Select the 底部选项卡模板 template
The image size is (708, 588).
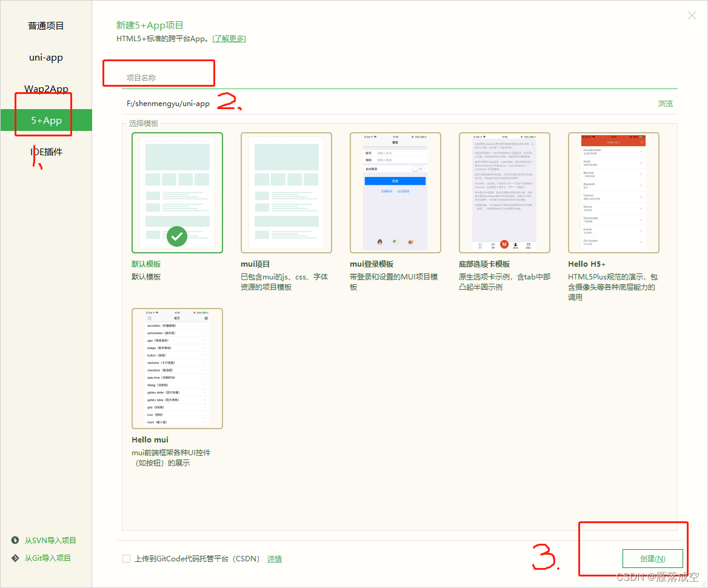click(x=504, y=192)
